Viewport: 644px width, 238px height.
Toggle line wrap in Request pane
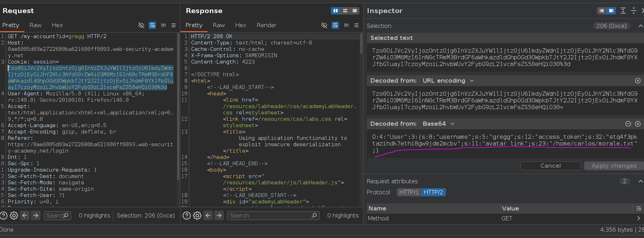pos(152,25)
